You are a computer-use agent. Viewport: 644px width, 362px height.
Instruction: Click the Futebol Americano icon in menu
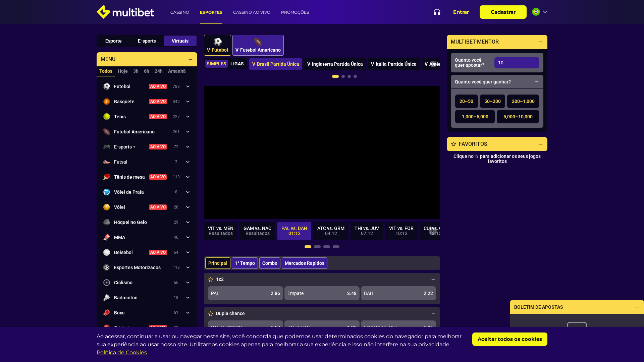point(107,132)
